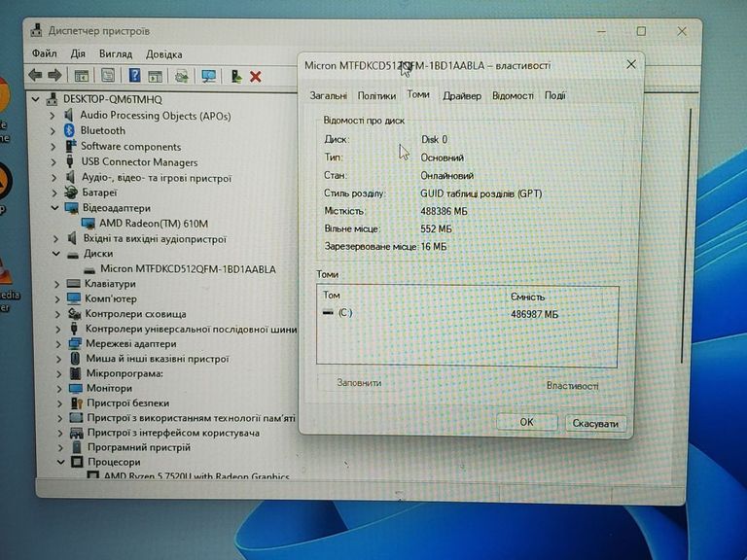Expand the Монітори node arrow

pyautogui.click(x=59, y=389)
